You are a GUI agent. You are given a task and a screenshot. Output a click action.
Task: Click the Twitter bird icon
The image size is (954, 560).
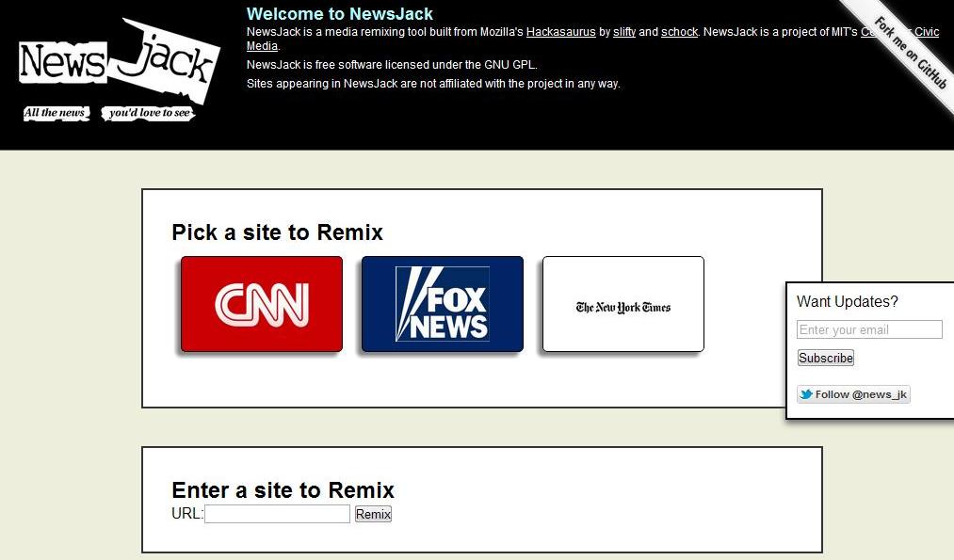coord(805,394)
